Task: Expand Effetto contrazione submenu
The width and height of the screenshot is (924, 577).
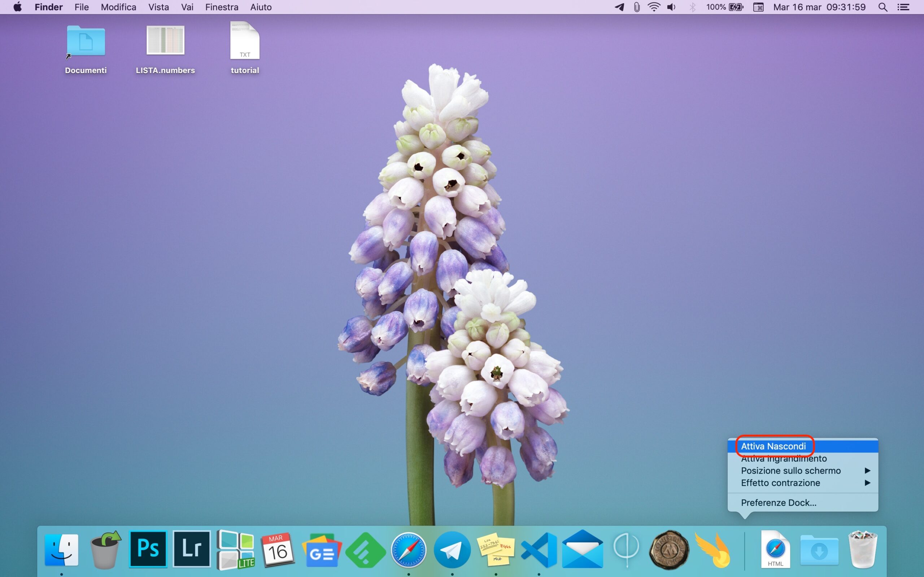Action: 780,483
